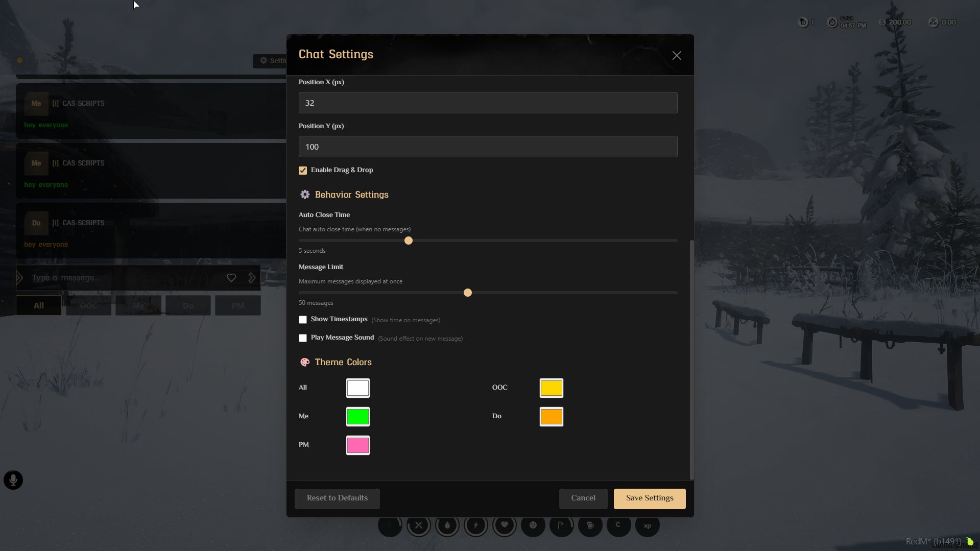Image resolution: width=980 pixels, height=551 pixels.
Task: Open the chat Settings button behind dialog
Action: pos(270,61)
